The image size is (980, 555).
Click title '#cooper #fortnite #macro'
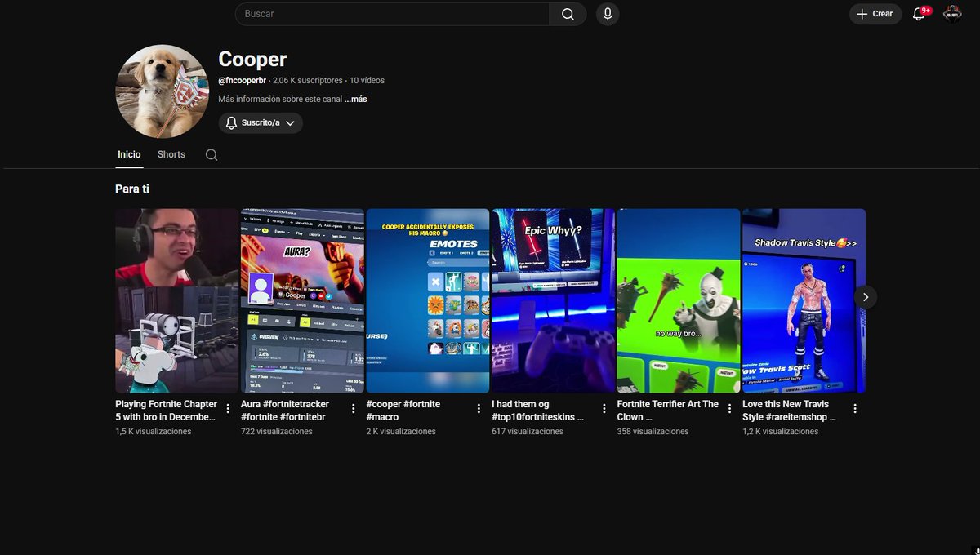pos(403,411)
